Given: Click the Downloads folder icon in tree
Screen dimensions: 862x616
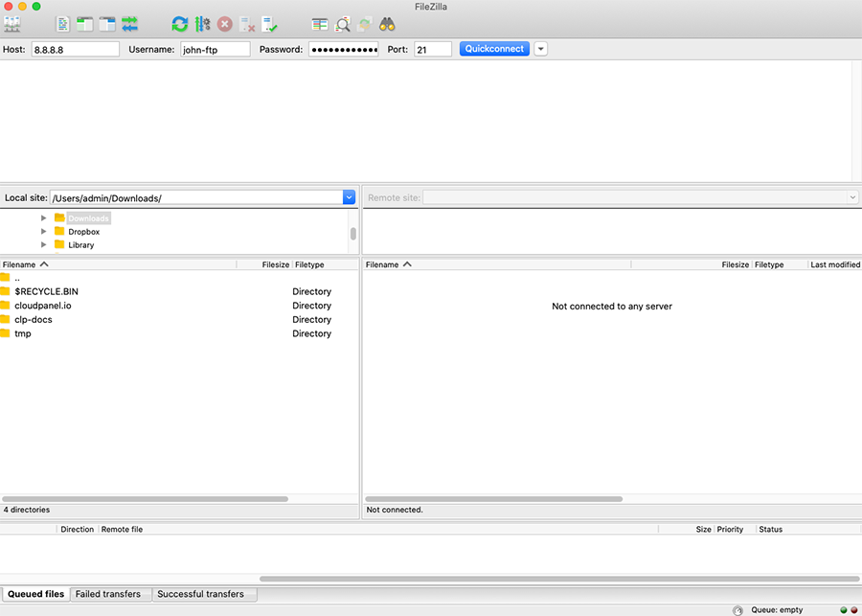Looking at the screenshot, I should pyautogui.click(x=59, y=217).
